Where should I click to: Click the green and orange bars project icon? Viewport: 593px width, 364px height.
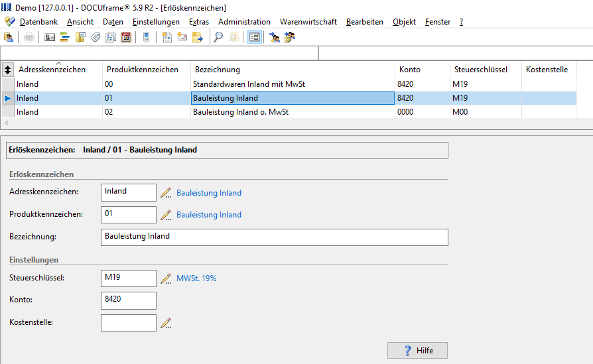tap(65, 37)
